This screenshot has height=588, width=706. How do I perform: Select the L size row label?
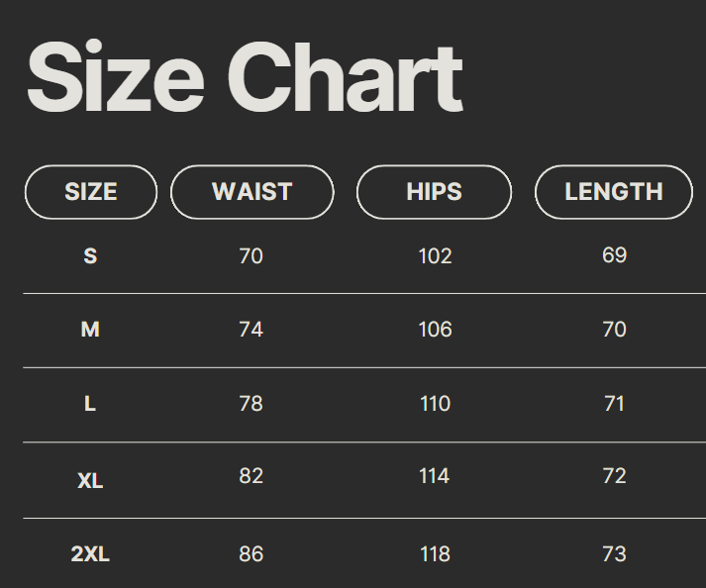tap(90, 404)
